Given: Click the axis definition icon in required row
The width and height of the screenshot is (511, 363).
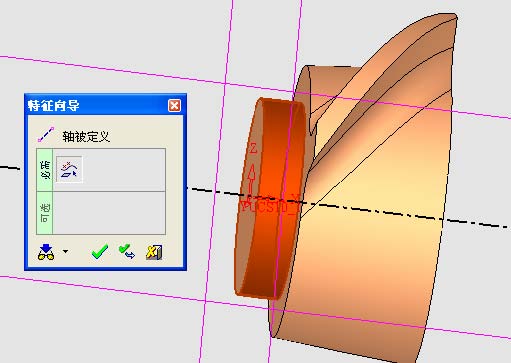Looking at the screenshot, I should click(x=69, y=169).
